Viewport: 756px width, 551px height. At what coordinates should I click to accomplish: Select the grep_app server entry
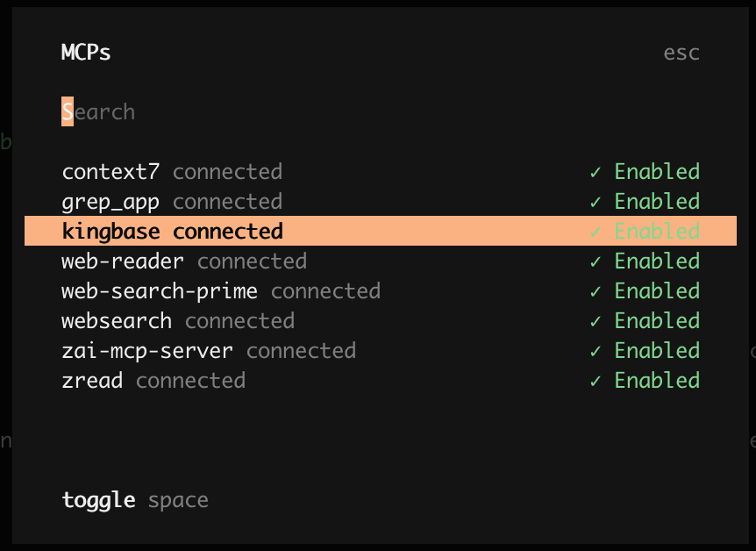[111, 202]
